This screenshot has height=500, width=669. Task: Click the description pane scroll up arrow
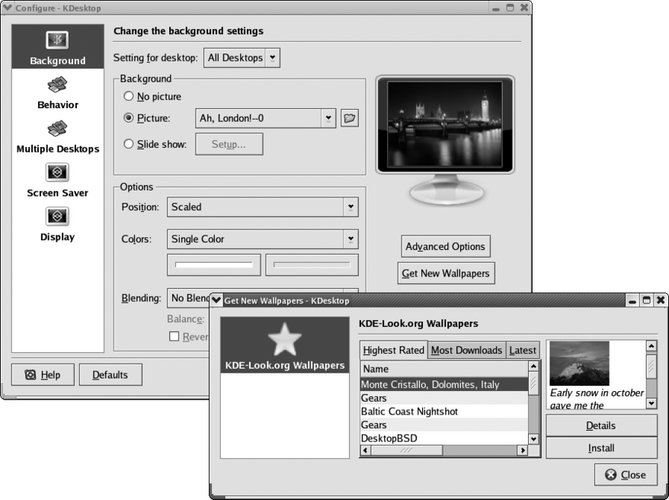651,346
